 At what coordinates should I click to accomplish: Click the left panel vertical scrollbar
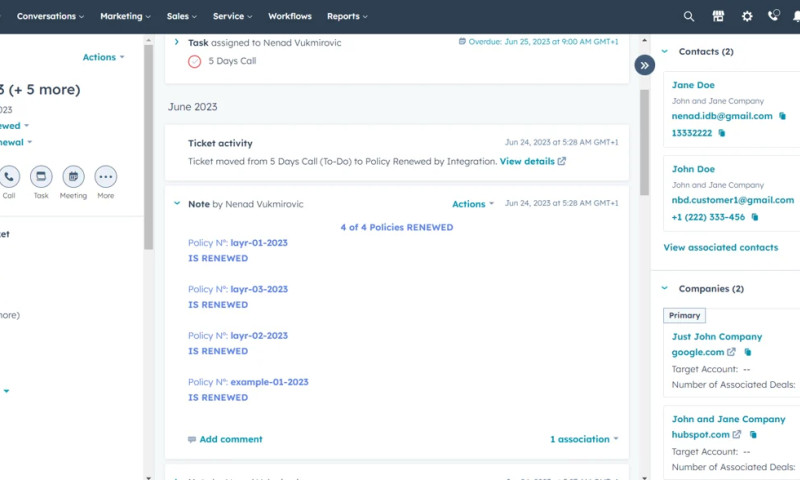click(x=148, y=147)
